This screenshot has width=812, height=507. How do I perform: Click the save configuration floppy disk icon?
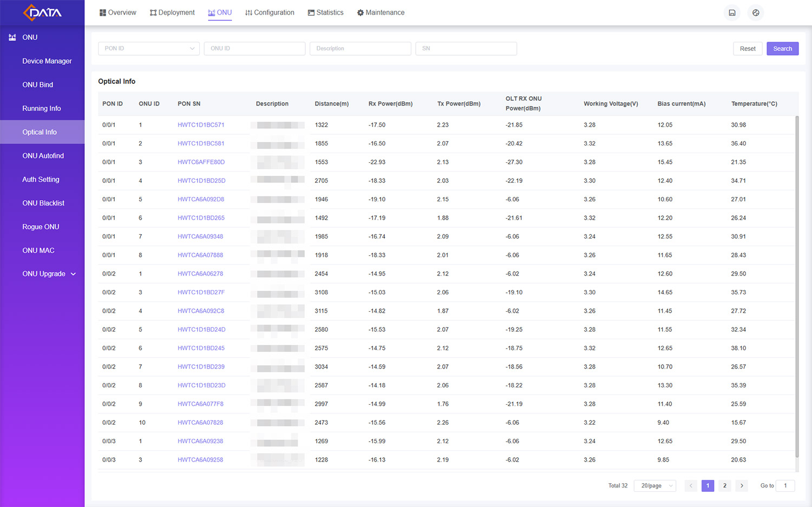(732, 12)
